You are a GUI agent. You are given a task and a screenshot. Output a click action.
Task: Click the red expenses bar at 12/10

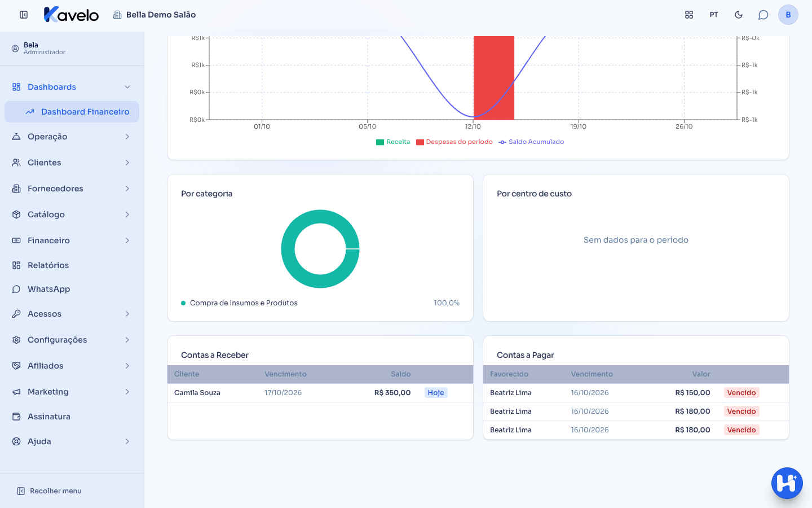click(494, 78)
